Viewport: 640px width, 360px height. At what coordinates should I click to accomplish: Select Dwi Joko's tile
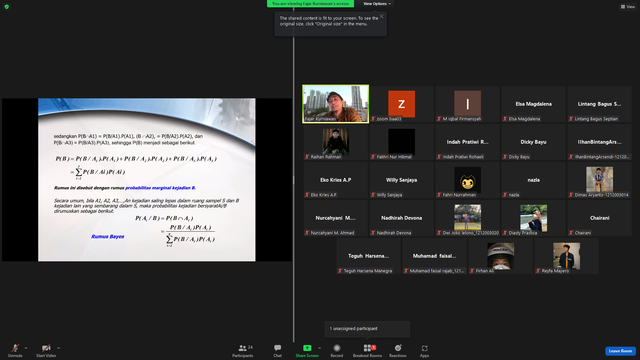tap(467, 218)
